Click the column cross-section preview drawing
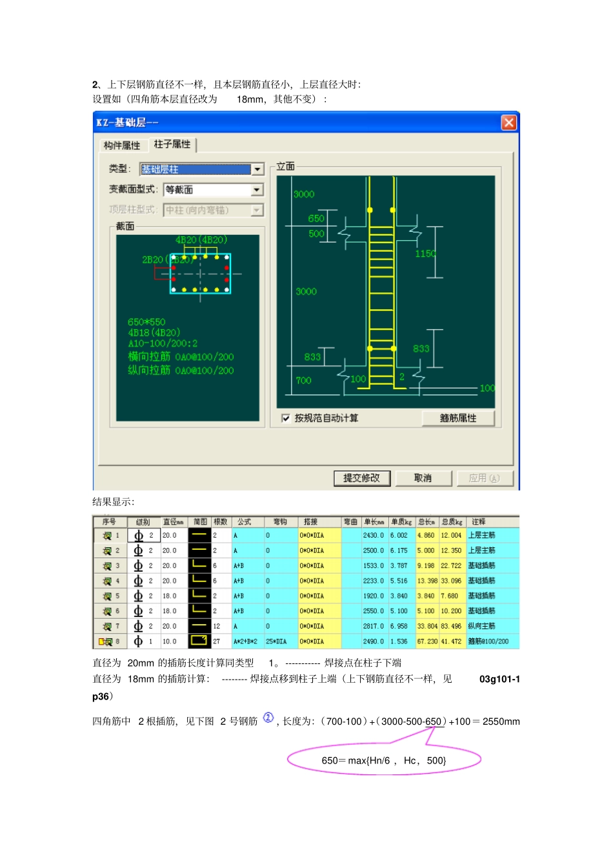Viewport: 613px width, 868px height. pyautogui.click(x=188, y=328)
